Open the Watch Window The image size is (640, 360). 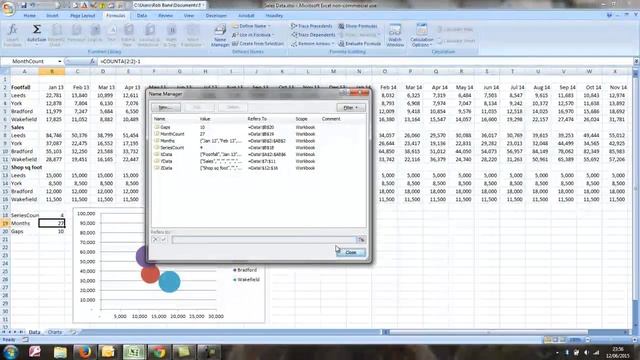(395, 35)
